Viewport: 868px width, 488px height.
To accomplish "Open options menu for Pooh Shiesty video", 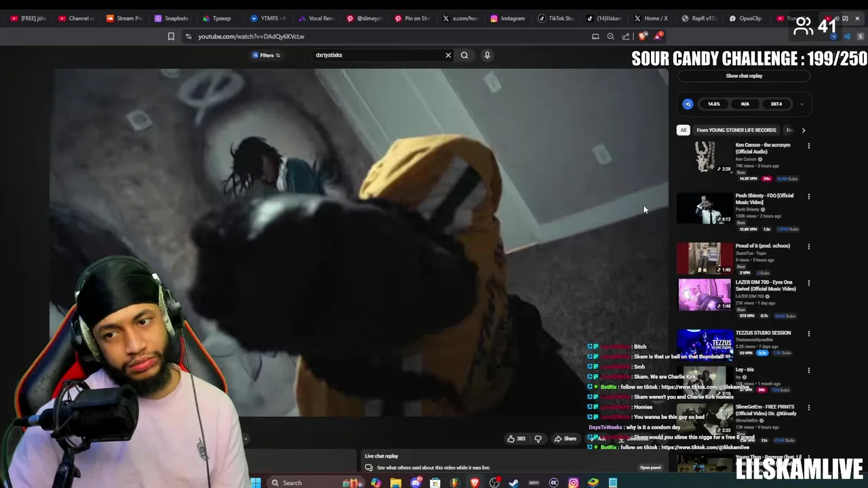I will point(808,197).
